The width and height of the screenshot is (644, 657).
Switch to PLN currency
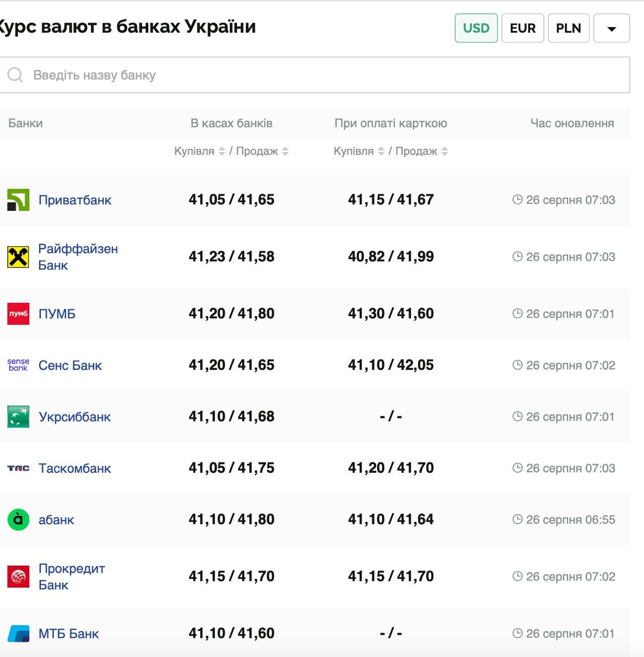coord(568,28)
